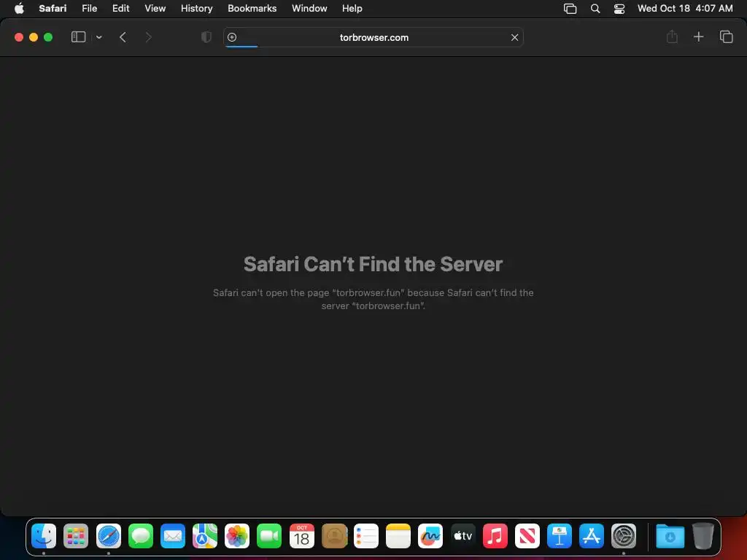The height and width of the screenshot is (560, 747).
Task: Open Mail from the Dock
Action: pyautogui.click(x=172, y=536)
